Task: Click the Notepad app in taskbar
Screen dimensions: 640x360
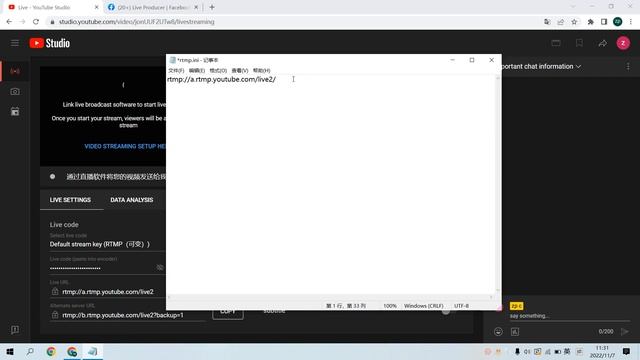Action: pyautogui.click(x=93, y=351)
